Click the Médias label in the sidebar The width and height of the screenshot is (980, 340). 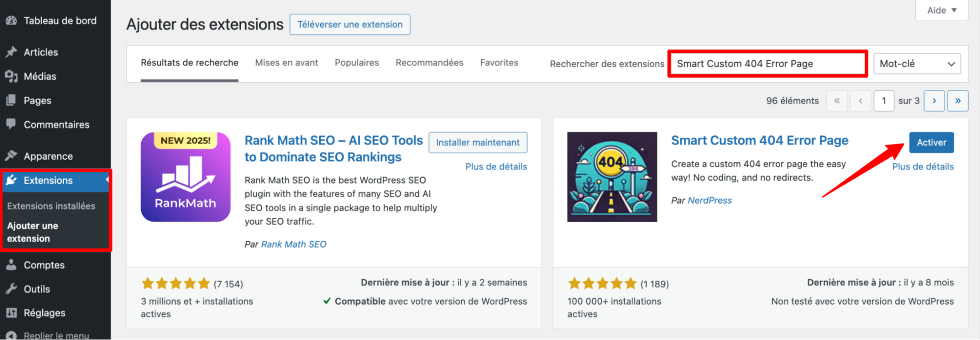point(40,76)
